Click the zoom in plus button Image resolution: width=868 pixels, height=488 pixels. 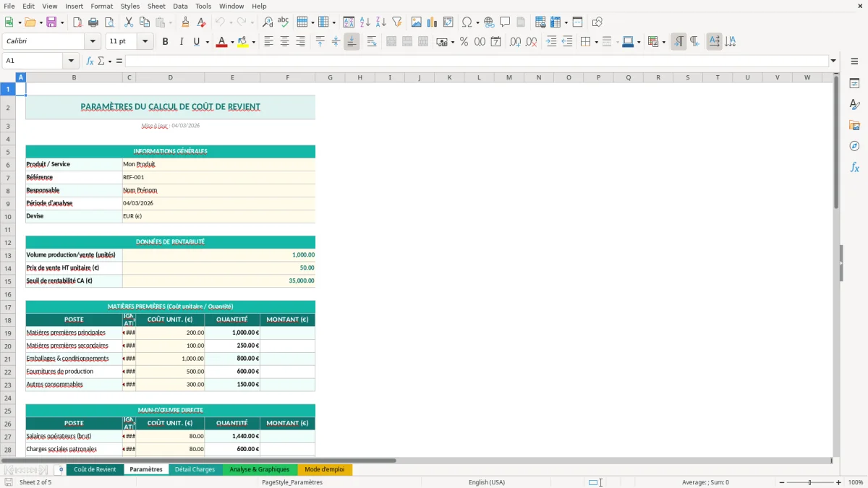click(x=839, y=482)
